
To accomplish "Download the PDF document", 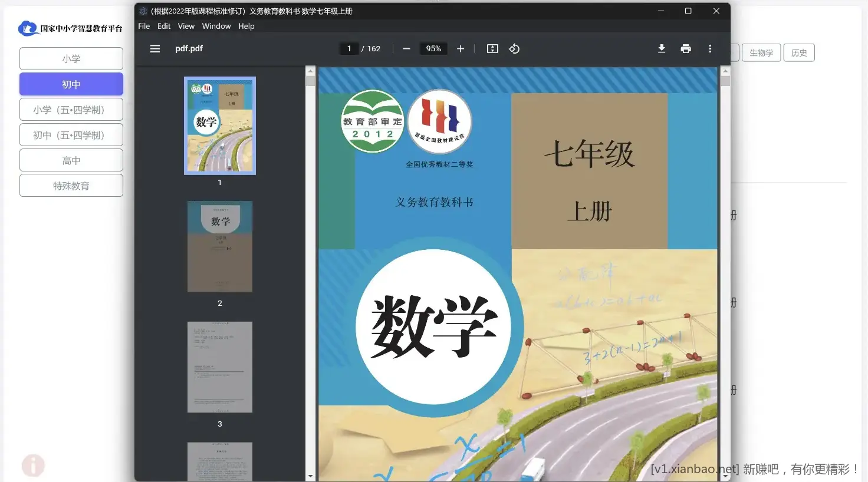I will pos(662,49).
